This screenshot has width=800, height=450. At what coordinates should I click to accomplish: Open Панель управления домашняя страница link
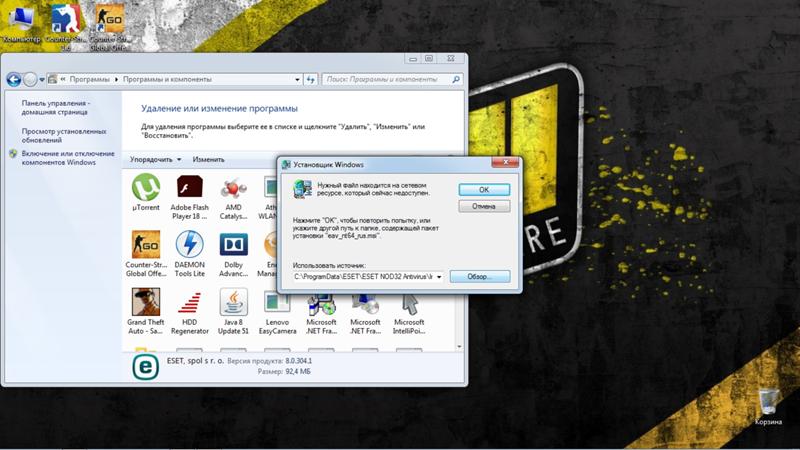pyautogui.click(x=55, y=107)
